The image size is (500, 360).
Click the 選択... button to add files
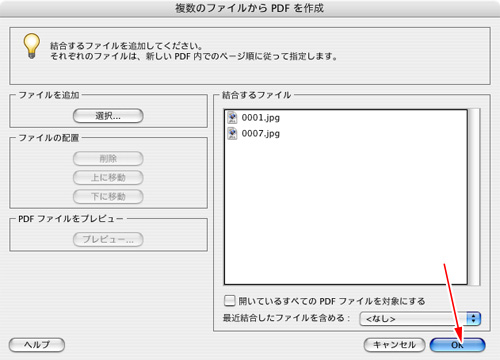tap(108, 116)
